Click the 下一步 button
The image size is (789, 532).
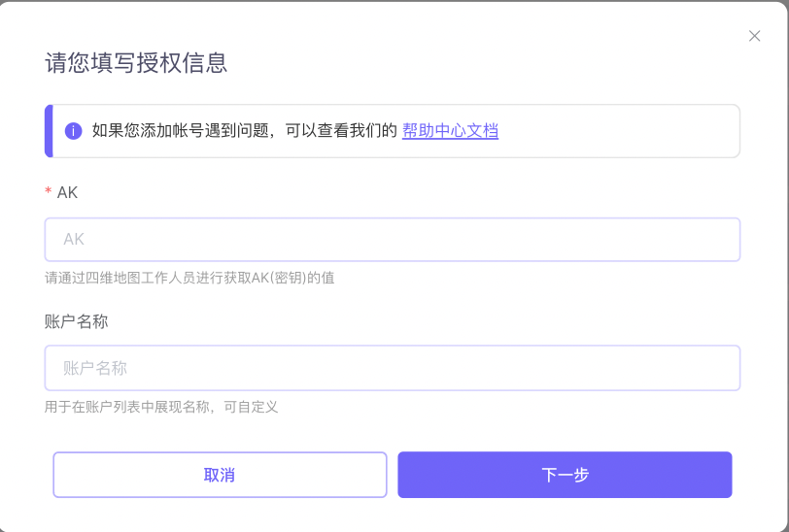[x=565, y=475]
